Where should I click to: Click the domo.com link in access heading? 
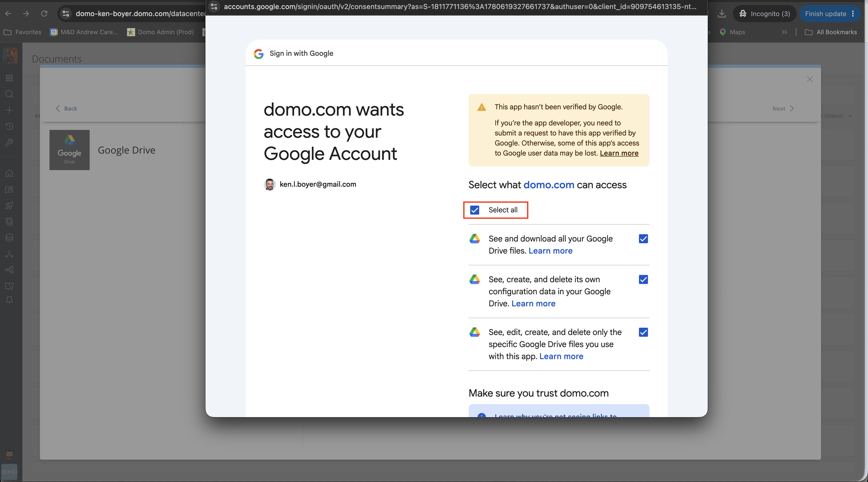point(549,185)
